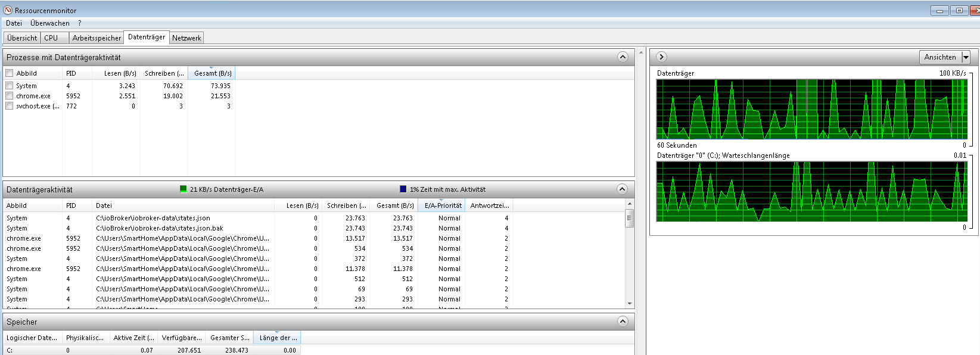Switch to the Netzwerk tab

click(x=186, y=38)
